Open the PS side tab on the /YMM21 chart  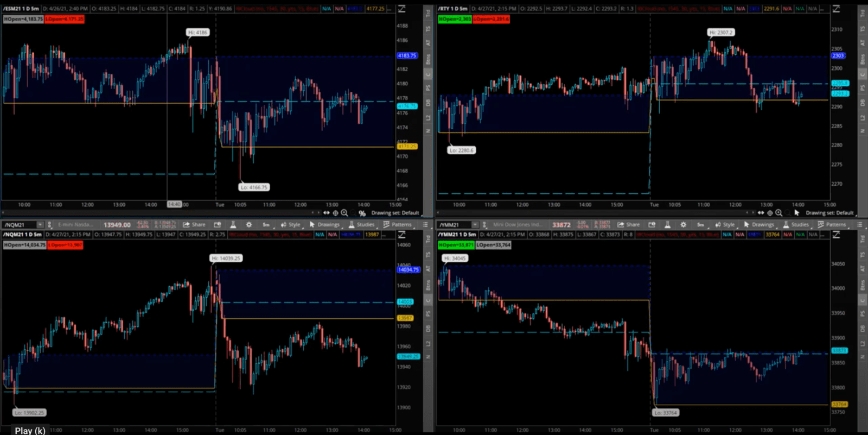(863, 314)
